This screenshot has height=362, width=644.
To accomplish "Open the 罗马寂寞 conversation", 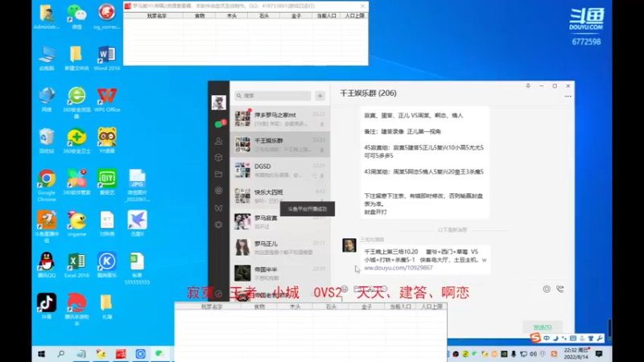I will tap(279, 222).
